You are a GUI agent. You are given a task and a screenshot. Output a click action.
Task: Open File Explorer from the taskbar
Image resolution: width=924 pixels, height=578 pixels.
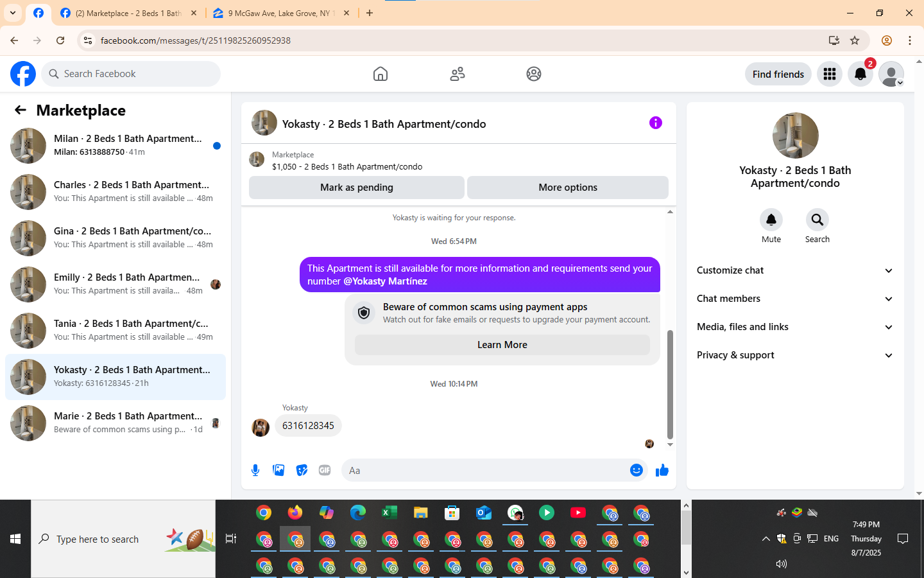421,512
